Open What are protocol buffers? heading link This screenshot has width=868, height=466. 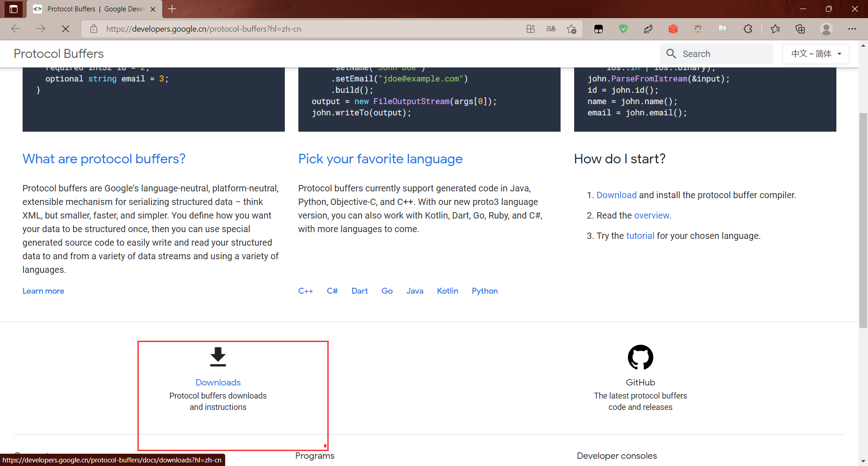[104, 159]
